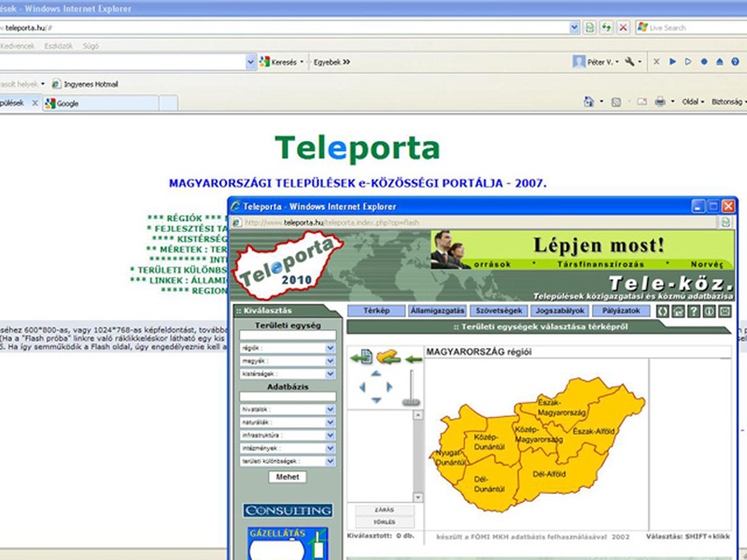
Task: Click the refresh icon in popup address bar
Action: 726,222
